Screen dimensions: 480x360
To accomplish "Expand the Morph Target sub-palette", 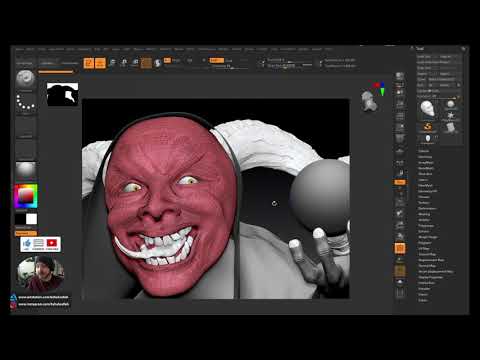I will (x=428, y=237).
